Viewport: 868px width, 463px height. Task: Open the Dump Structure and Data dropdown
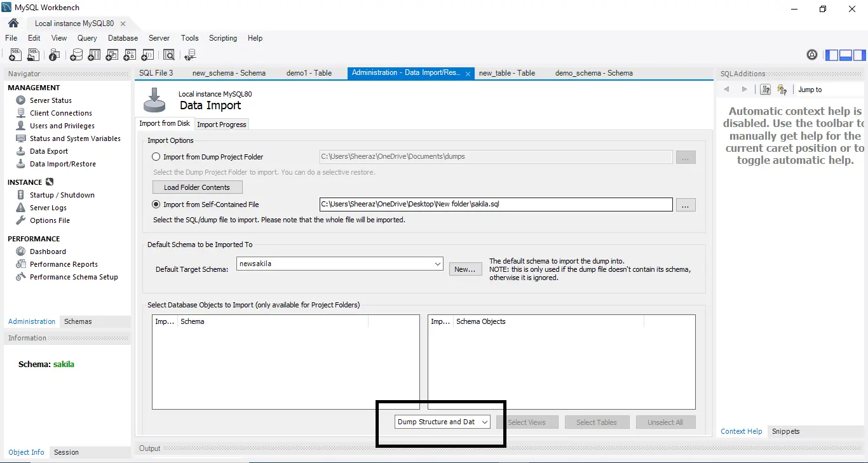442,422
